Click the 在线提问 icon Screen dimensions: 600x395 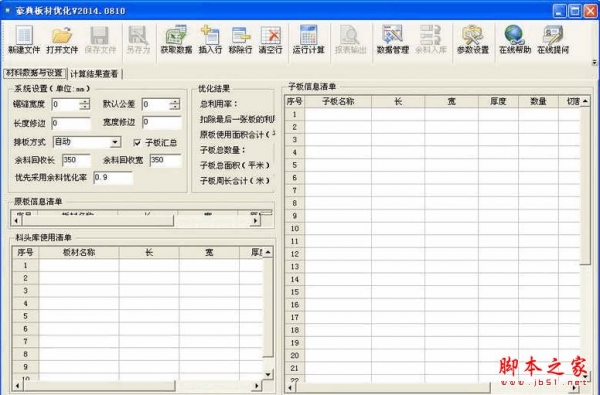tap(553, 39)
